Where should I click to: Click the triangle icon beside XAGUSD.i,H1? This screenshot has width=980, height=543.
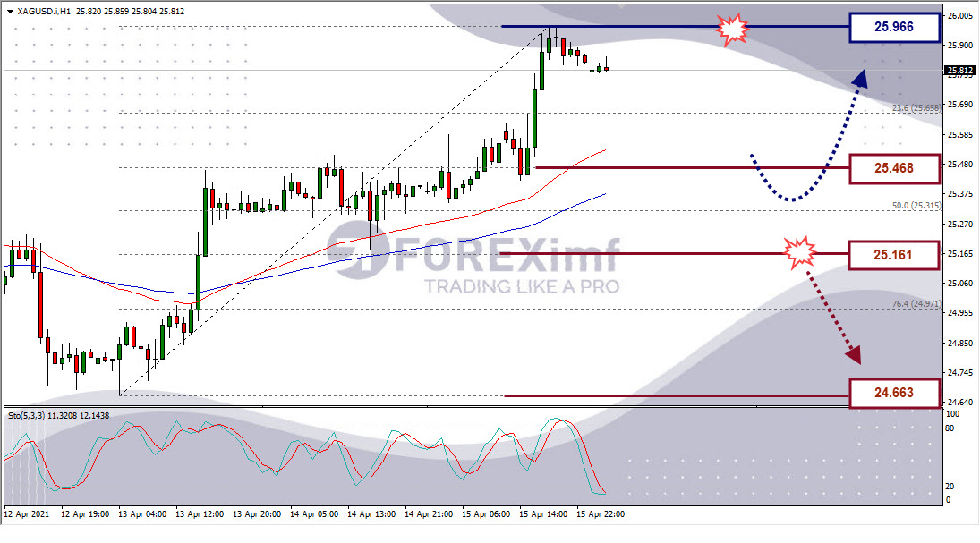point(10,12)
